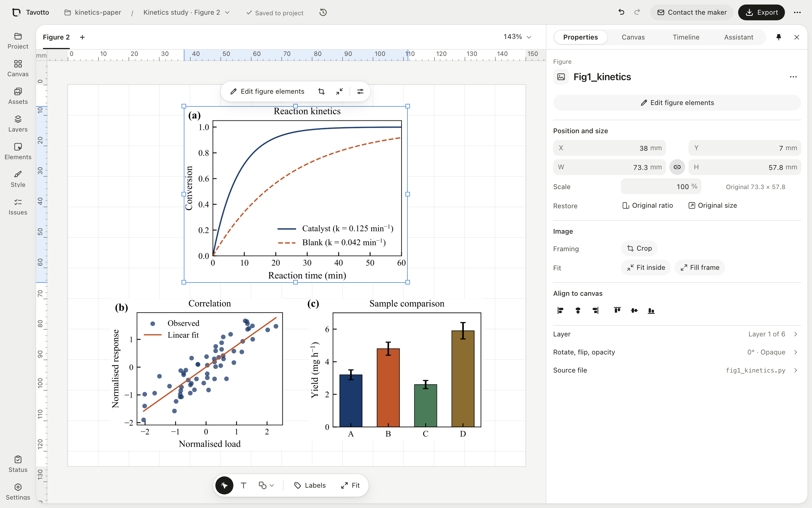Open the Kinetics study Figure 2 dropdown
Image resolution: width=812 pixels, height=508 pixels.
pyautogui.click(x=187, y=12)
